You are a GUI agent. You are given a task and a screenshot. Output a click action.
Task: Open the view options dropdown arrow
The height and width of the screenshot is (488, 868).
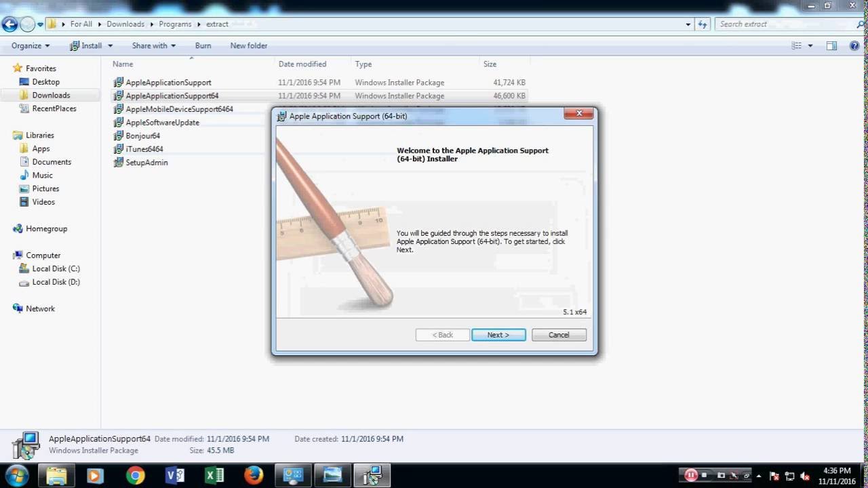tap(810, 45)
